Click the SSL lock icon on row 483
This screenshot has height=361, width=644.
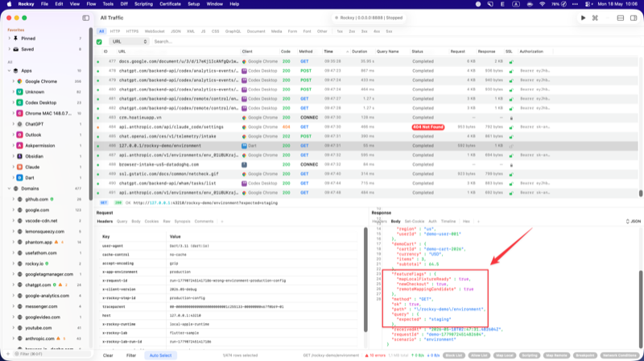pyautogui.click(x=511, y=118)
